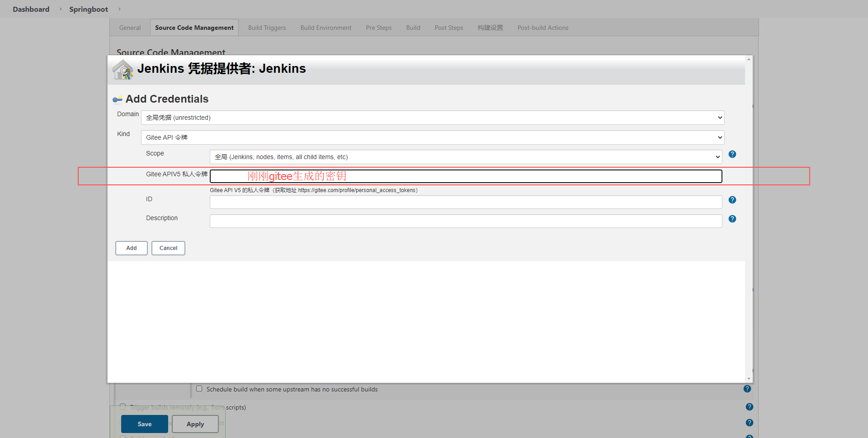Open help for the ID field
The width and height of the screenshot is (868, 438).
732,200
